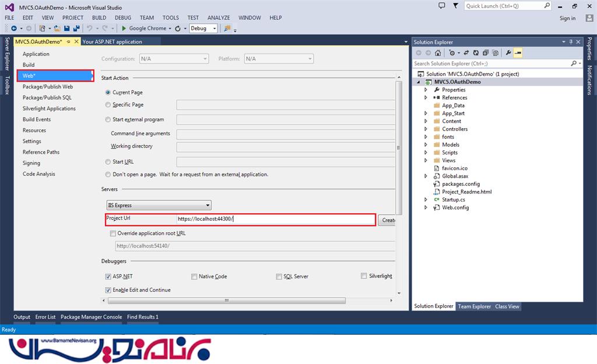The height and width of the screenshot is (364, 597).
Task: Select the Specific Page radio button
Action: coord(108,105)
